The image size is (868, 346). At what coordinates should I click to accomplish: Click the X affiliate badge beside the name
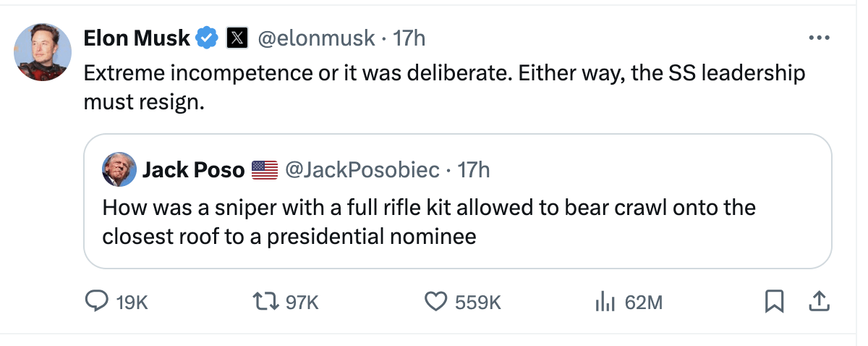click(x=237, y=38)
